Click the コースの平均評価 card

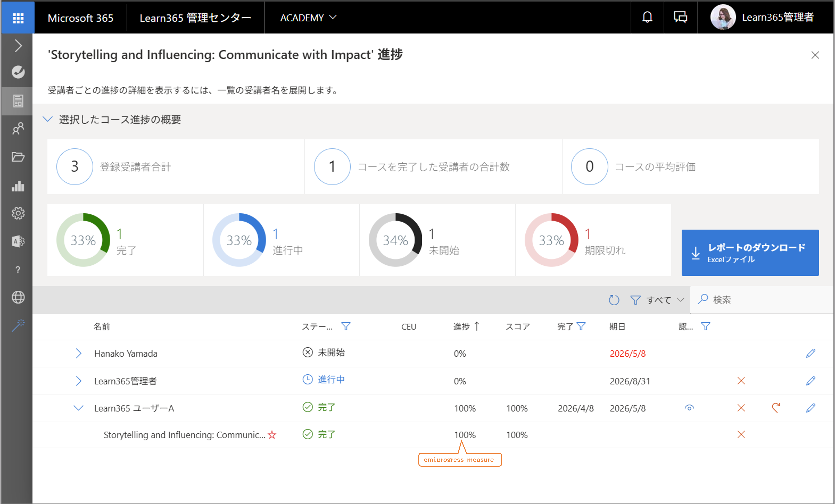(691, 167)
